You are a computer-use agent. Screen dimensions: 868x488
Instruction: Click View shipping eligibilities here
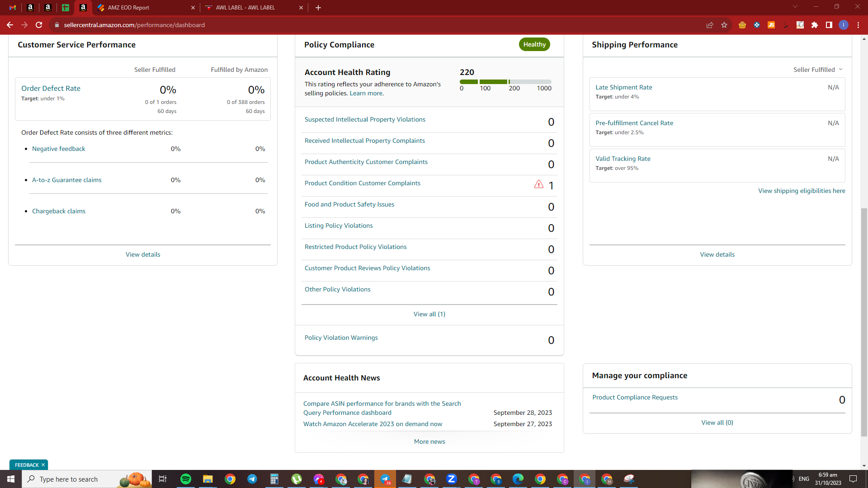pyautogui.click(x=802, y=191)
